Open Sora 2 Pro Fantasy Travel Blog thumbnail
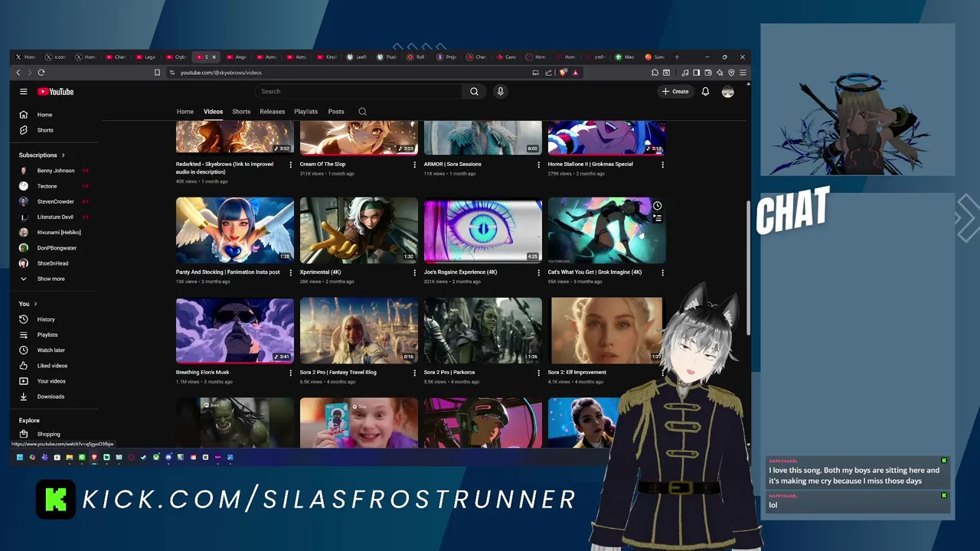980x551 pixels. pos(358,331)
